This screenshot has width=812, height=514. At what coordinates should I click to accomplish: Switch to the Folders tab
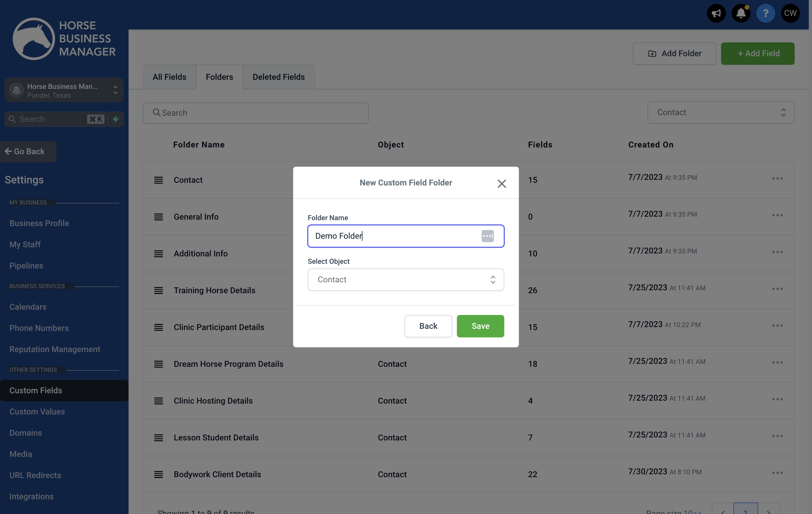click(x=219, y=77)
